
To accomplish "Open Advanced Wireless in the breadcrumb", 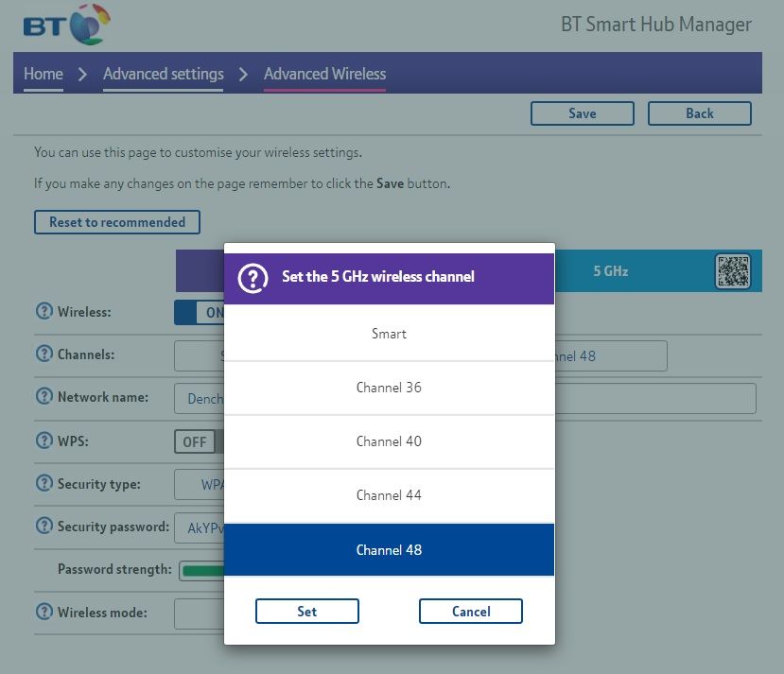I will point(325,74).
